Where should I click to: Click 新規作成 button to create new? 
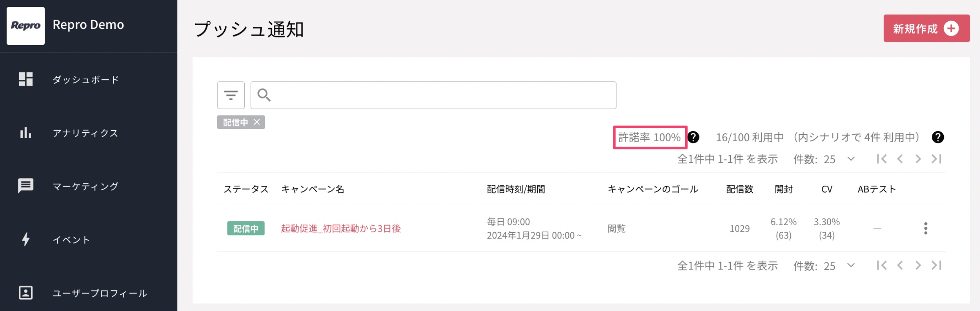coord(926,28)
